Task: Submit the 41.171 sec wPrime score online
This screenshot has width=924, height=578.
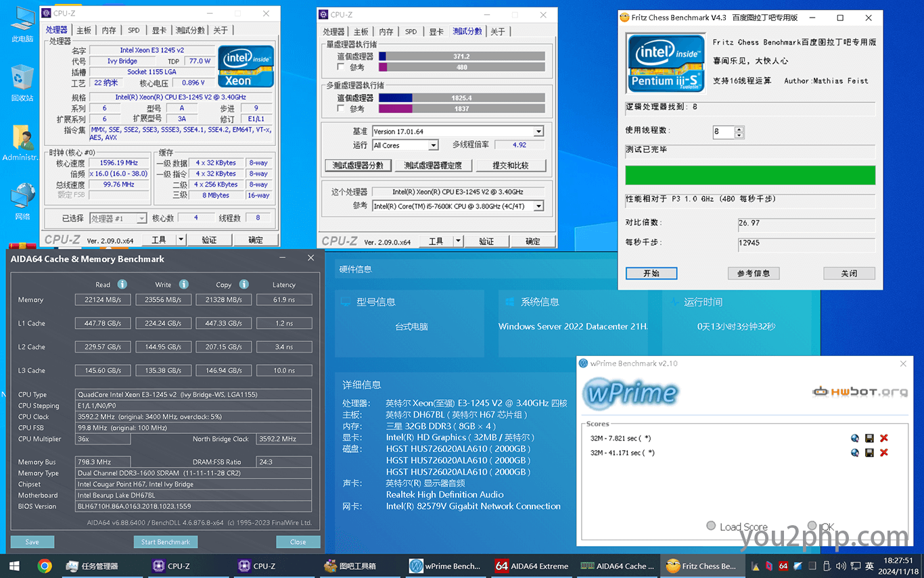Action: point(855,453)
